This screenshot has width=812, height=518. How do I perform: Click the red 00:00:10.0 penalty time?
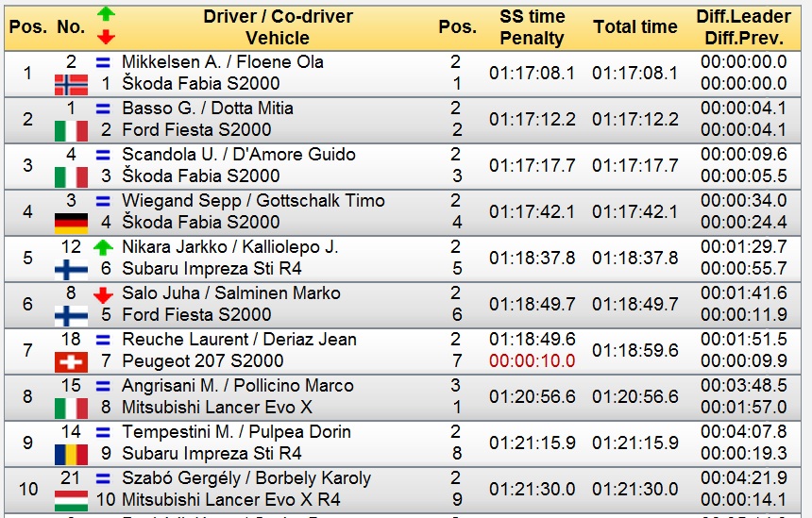532,361
